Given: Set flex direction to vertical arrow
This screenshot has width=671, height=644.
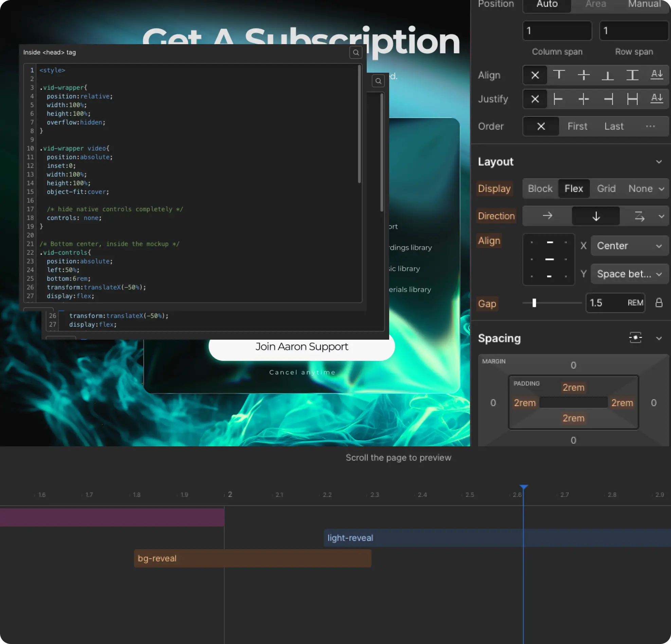Looking at the screenshot, I should point(596,216).
